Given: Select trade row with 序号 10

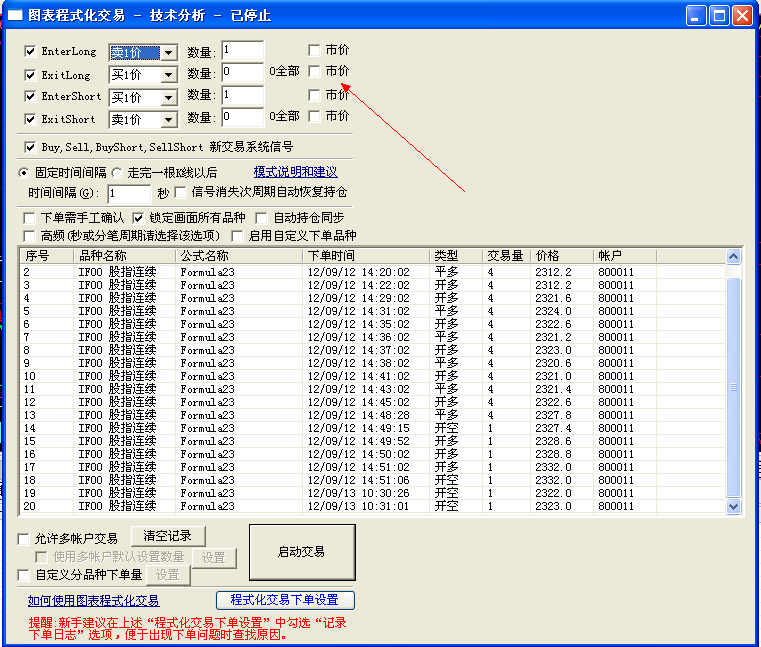Looking at the screenshot, I should point(373,376).
